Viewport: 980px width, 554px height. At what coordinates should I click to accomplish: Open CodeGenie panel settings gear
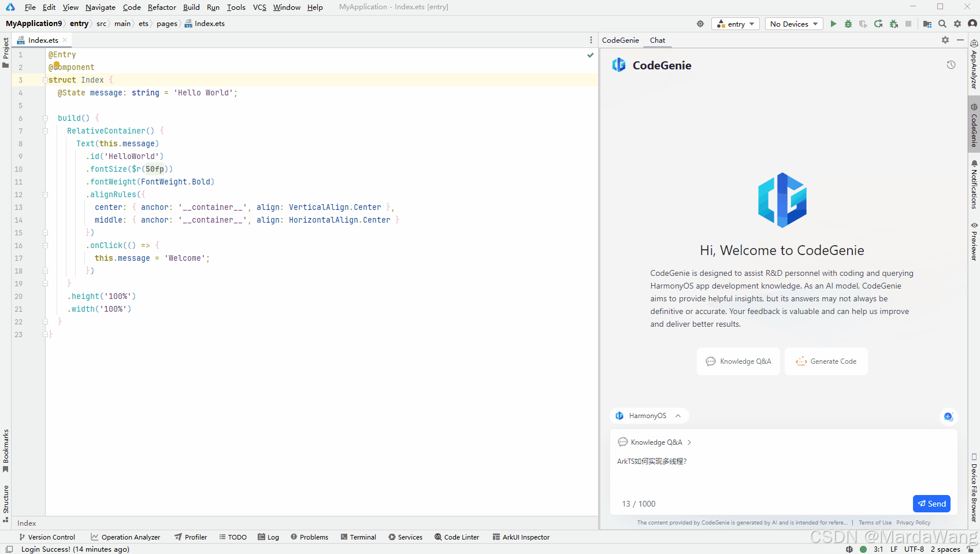point(945,40)
